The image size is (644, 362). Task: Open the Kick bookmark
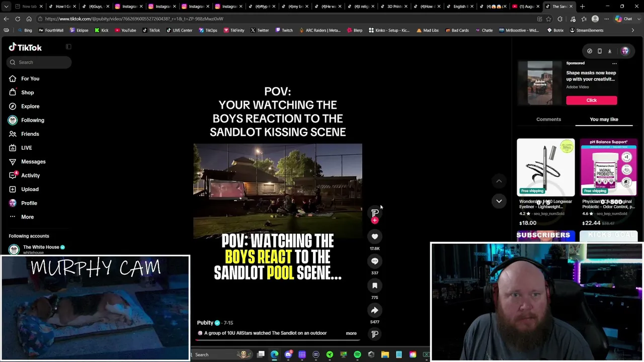pyautogui.click(x=102, y=30)
